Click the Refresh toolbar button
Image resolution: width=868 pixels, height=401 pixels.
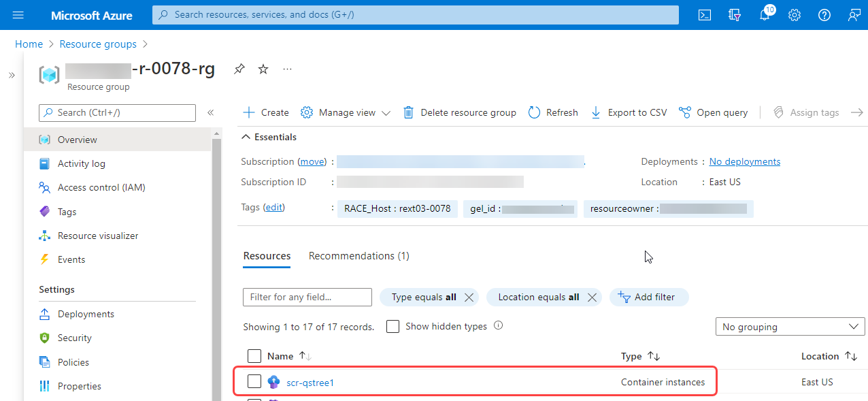[x=553, y=112]
